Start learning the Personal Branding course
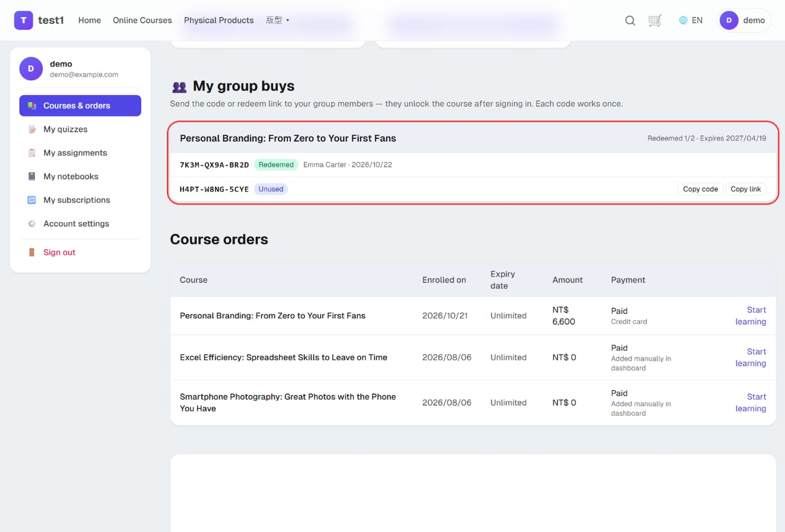Viewport: 785px width, 532px height. point(751,316)
